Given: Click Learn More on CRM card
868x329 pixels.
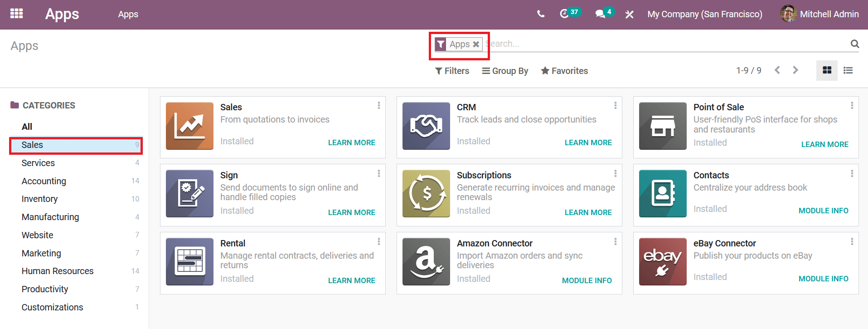Looking at the screenshot, I should coord(588,142).
